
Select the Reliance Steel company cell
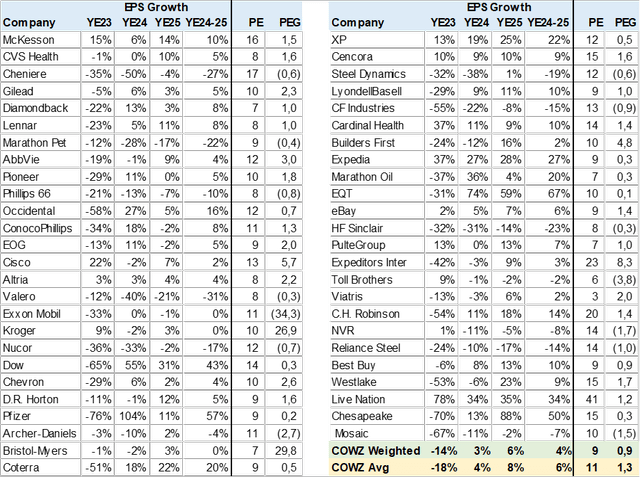point(377,348)
